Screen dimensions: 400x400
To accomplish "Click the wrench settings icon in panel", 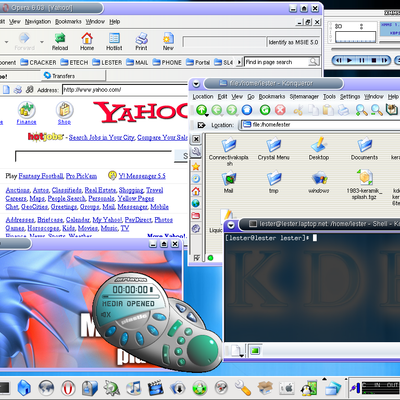I will [243, 388].
